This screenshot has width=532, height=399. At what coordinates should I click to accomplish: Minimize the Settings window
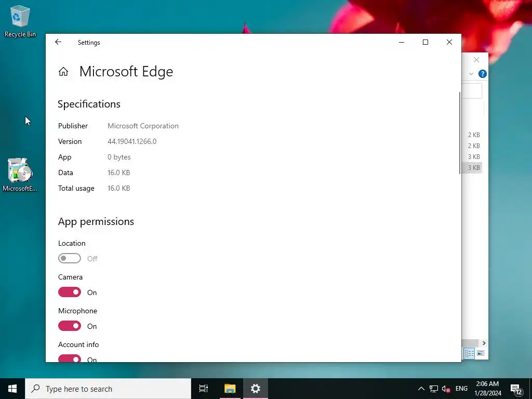pyautogui.click(x=402, y=42)
